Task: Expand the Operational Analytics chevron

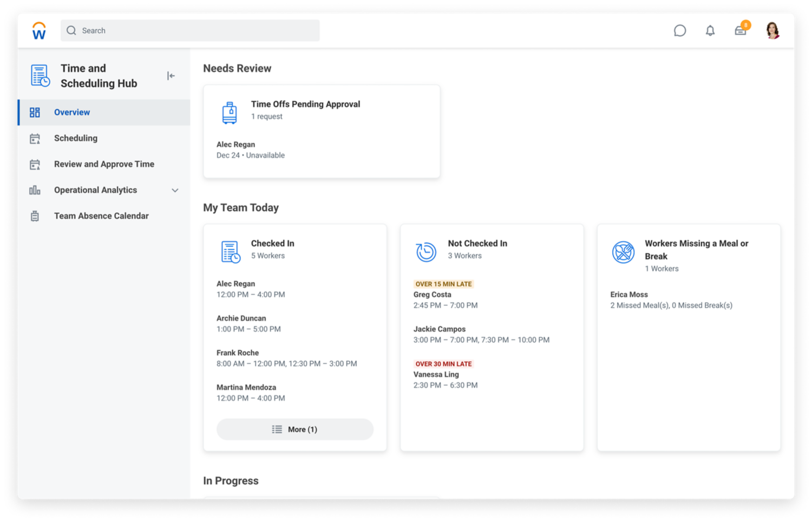Action: 175,190
